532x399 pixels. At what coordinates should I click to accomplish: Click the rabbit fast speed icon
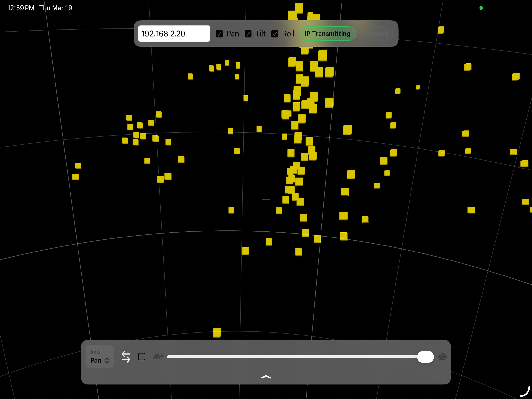(442, 357)
